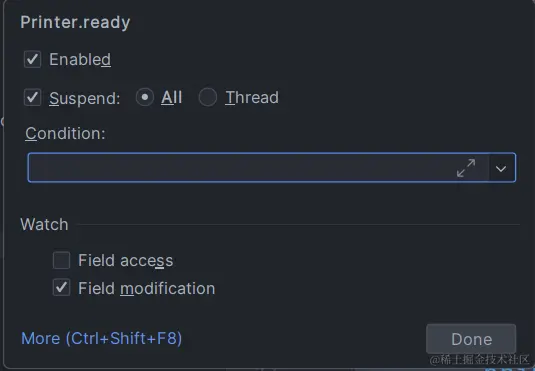Click the Printer.ready title
The image size is (535, 371).
(x=75, y=23)
